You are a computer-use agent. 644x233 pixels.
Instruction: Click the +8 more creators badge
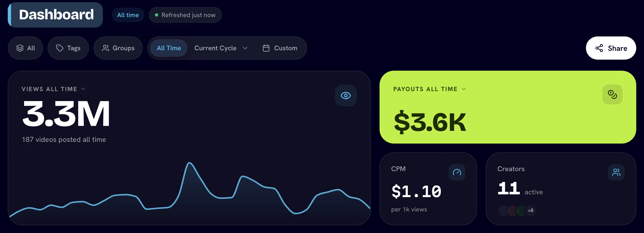530,211
